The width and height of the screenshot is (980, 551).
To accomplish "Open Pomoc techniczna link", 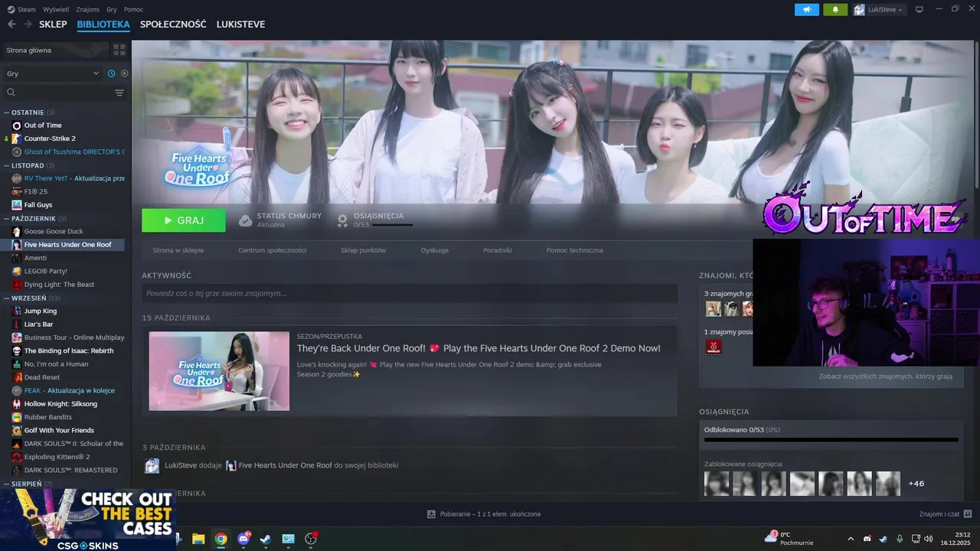I will point(574,250).
